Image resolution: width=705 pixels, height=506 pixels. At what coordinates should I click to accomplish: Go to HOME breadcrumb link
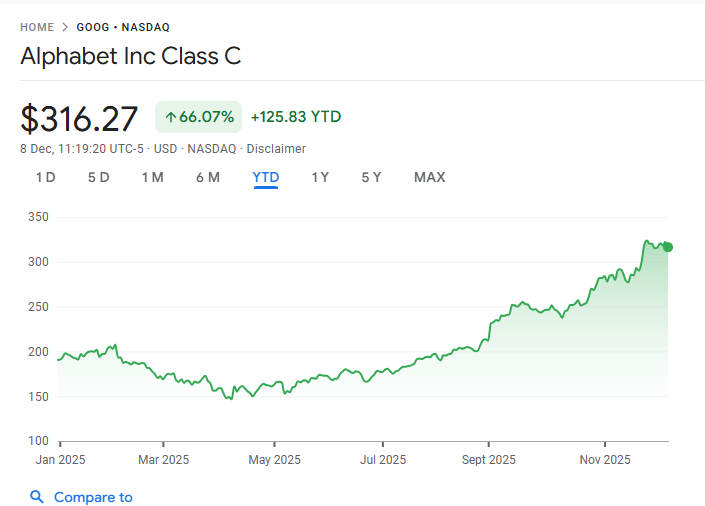pyautogui.click(x=37, y=27)
